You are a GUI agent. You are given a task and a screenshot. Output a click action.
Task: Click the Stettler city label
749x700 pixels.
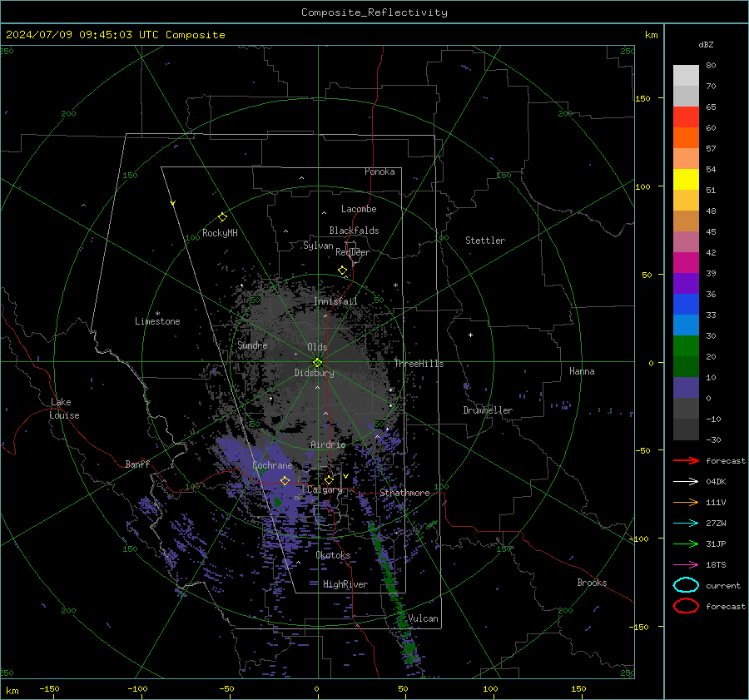coord(485,241)
